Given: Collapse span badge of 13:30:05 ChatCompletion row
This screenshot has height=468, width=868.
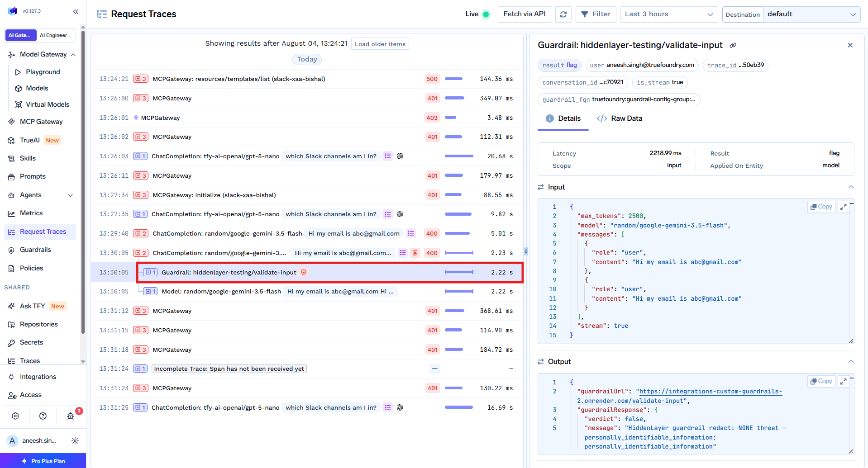Looking at the screenshot, I should [140, 253].
